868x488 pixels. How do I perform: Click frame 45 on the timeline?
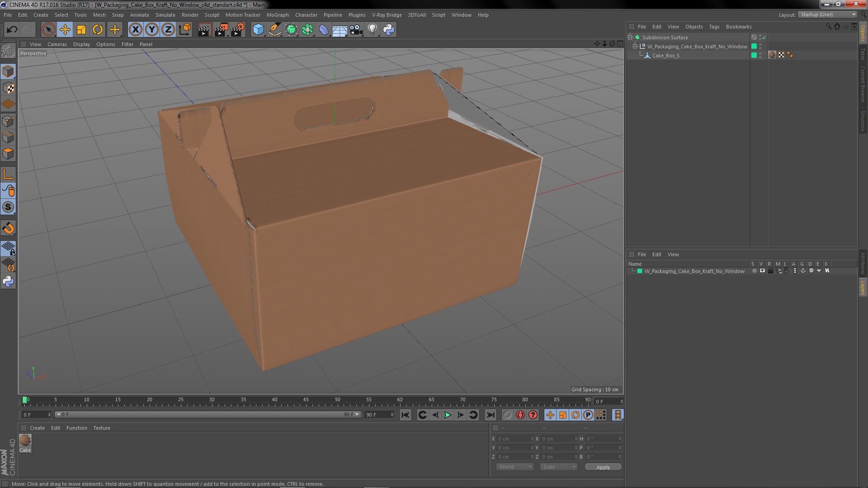click(306, 400)
